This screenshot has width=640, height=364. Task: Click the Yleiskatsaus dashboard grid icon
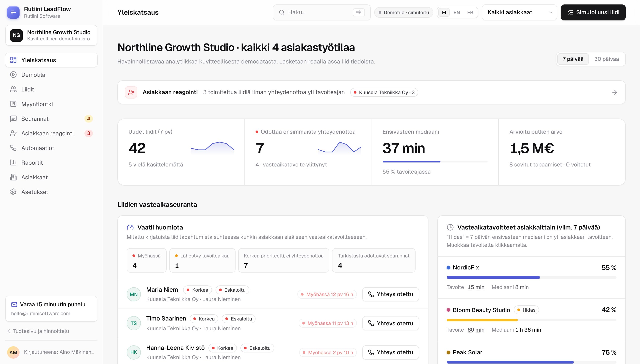pyautogui.click(x=13, y=60)
